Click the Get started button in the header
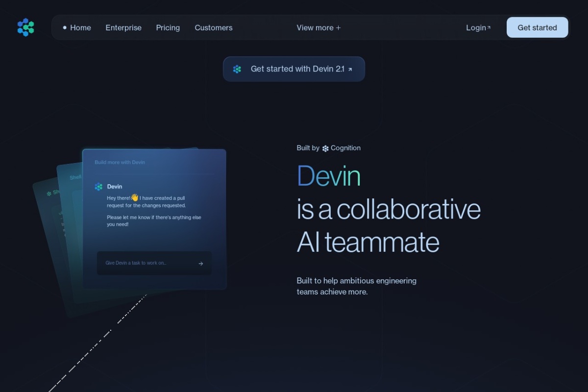588x392 pixels. click(x=537, y=28)
